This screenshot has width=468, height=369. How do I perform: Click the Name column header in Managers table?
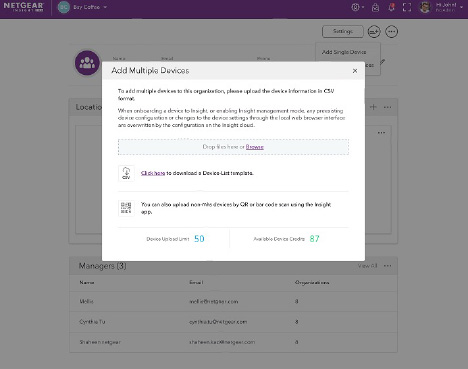[87, 282]
